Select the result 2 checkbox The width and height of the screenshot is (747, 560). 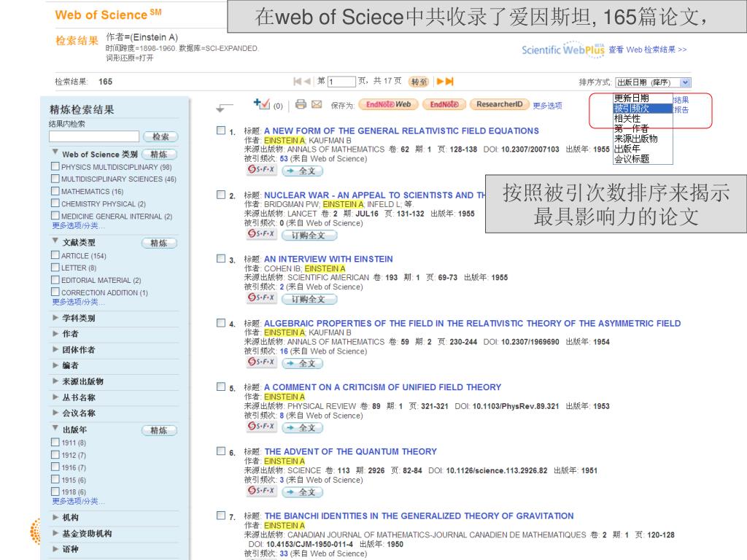point(221,194)
